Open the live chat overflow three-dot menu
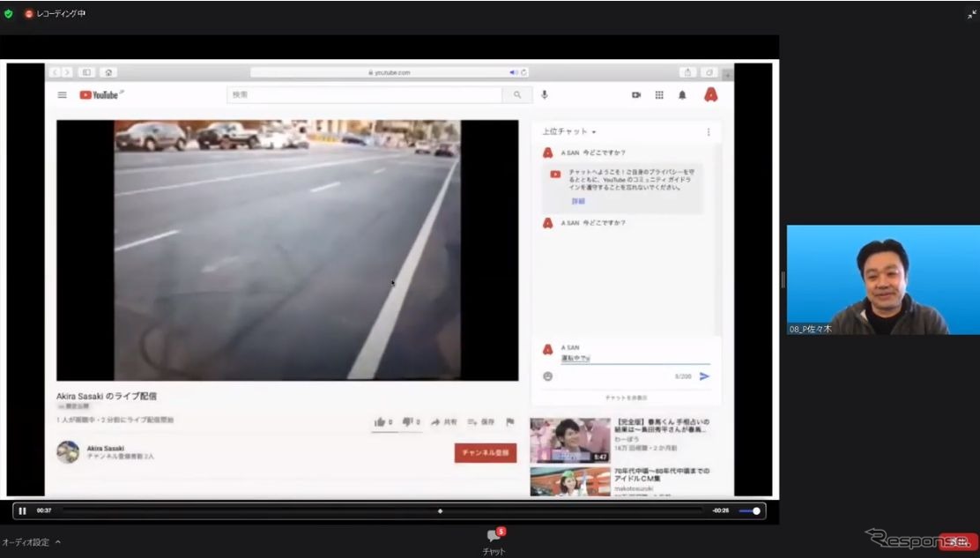 pos(709,130)
